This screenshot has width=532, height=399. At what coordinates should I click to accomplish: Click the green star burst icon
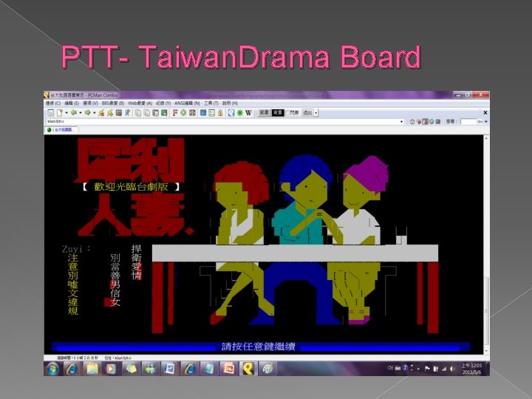point(240,112)
